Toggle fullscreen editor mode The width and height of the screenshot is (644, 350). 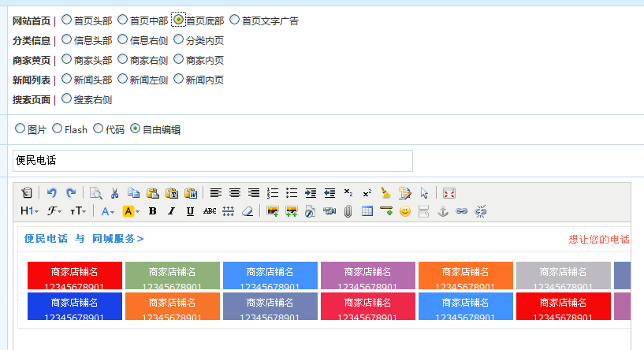coord(449,193)
